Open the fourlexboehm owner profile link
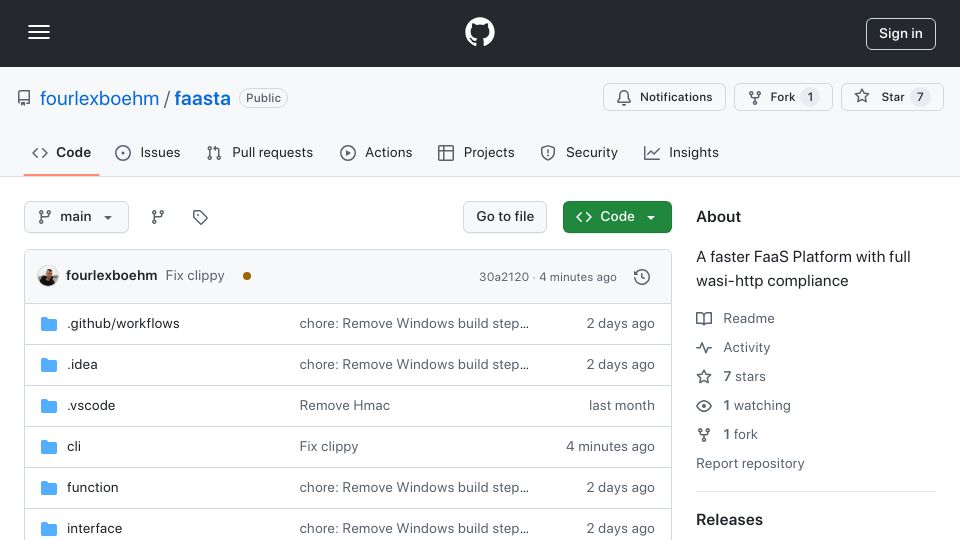Viewport: 960px width, 540px height. coord(99,98)
